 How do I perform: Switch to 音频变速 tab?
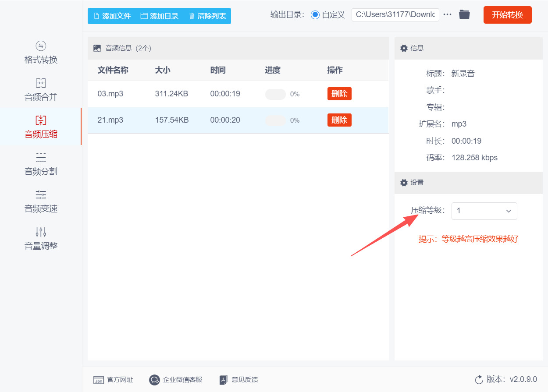(41, 201)
